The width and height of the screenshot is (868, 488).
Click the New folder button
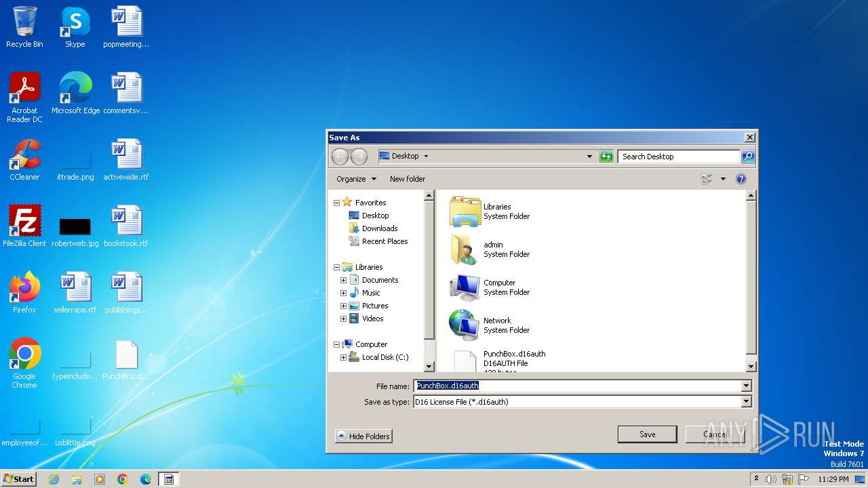408,179
